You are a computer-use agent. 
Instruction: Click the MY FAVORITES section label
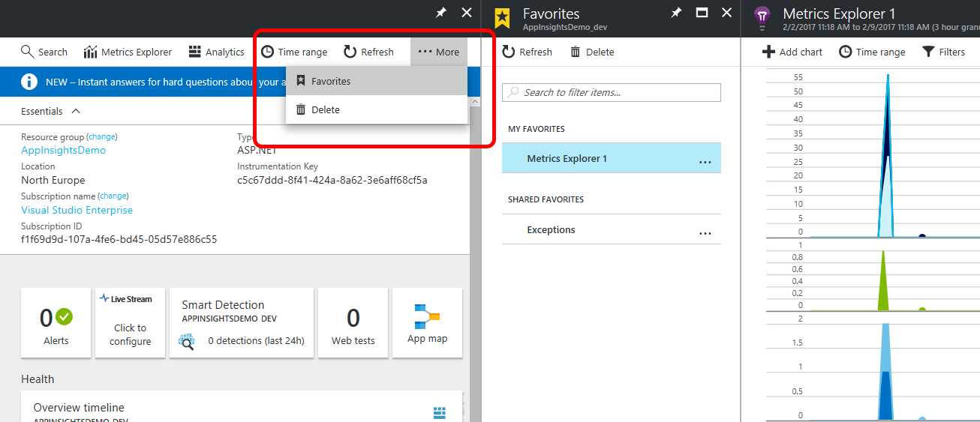(537, 129)
